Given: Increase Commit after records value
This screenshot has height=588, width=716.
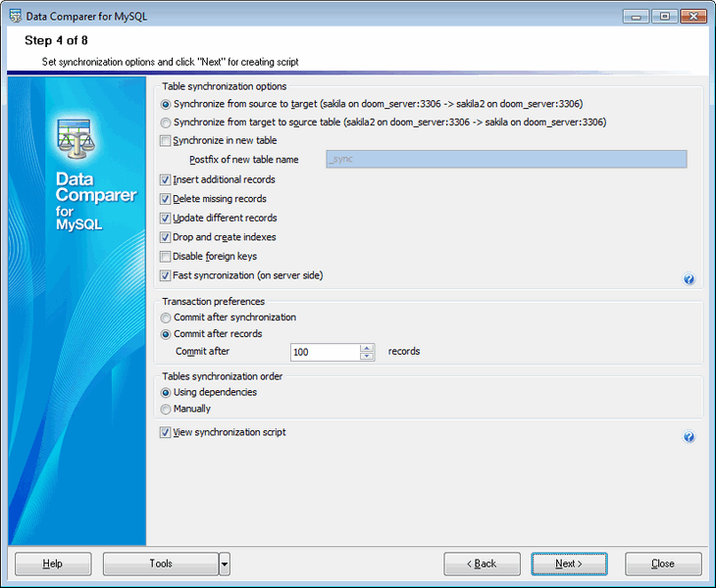Looking at the screenshot, I should (367, 348).
